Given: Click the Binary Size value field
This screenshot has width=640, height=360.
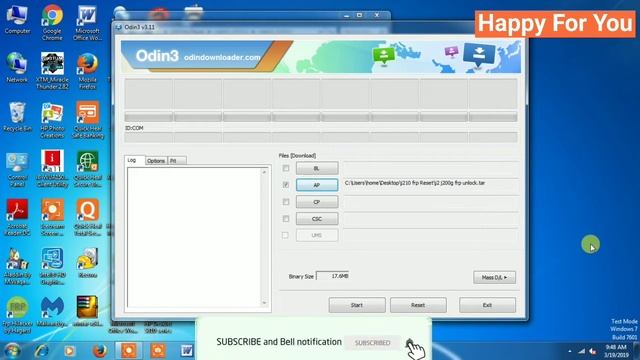Looking at the screenshot, I should pos(333,276).
